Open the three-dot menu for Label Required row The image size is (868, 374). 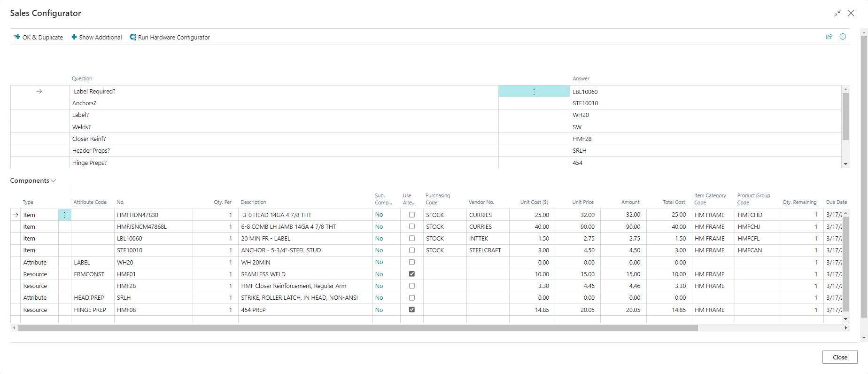click(x=534, y=92)
